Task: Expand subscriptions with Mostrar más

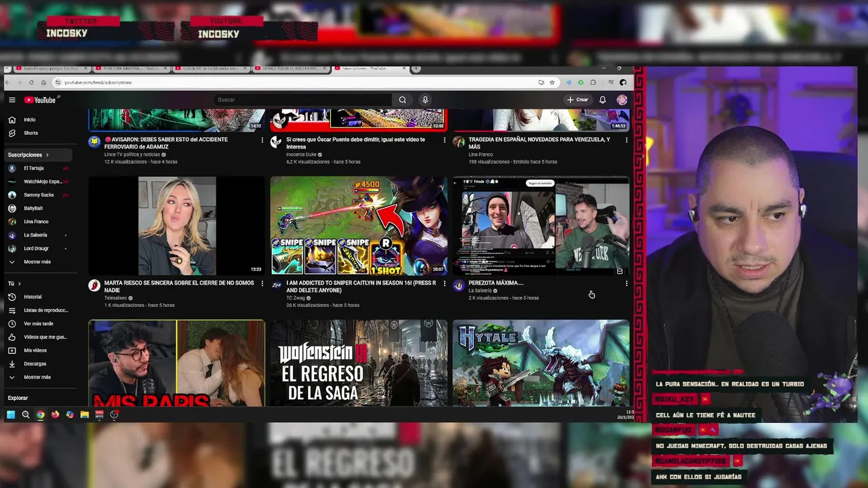Action: (x=39, y=262)
